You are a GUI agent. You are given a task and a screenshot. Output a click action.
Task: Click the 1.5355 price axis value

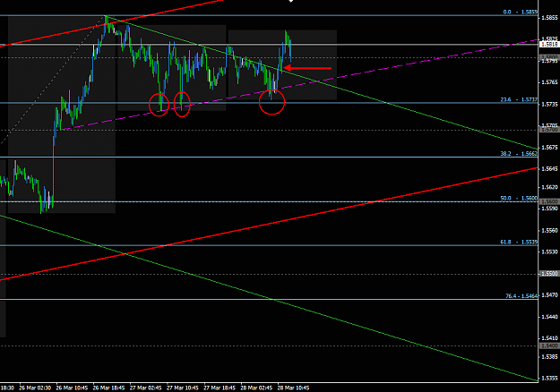tap(549, 378)
